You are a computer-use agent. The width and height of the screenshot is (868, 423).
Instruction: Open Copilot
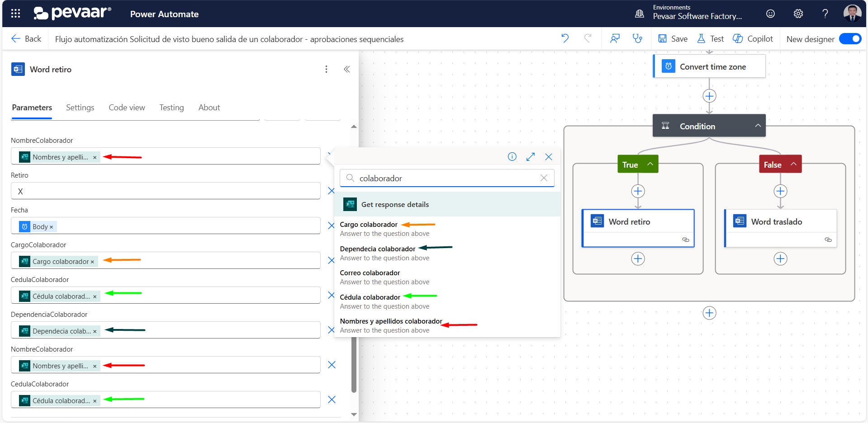tap(753, 38)
